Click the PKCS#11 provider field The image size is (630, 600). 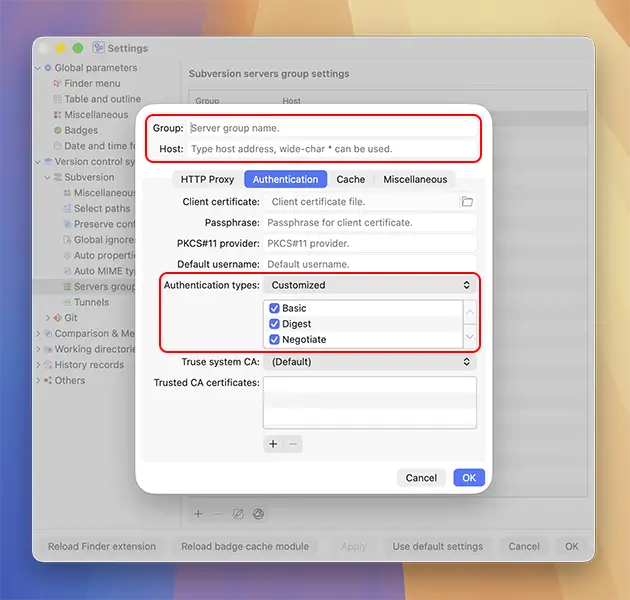point(370,244)
